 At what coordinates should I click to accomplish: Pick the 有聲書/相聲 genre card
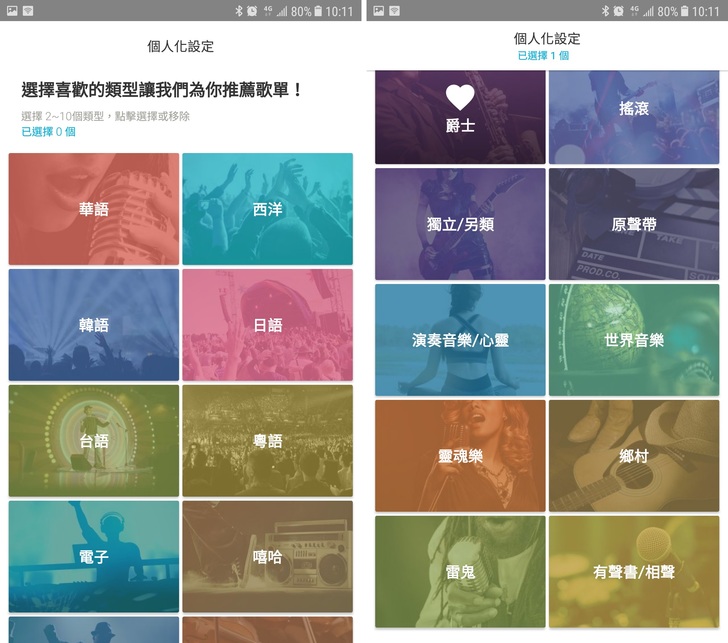(634, 572)
